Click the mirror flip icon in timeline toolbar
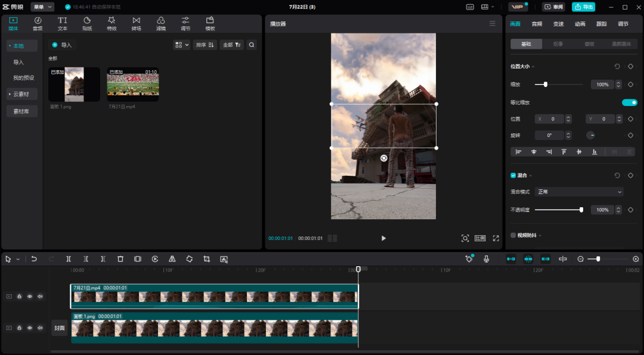The height and width of the screenshot is (355, 644). pos(172,259)
